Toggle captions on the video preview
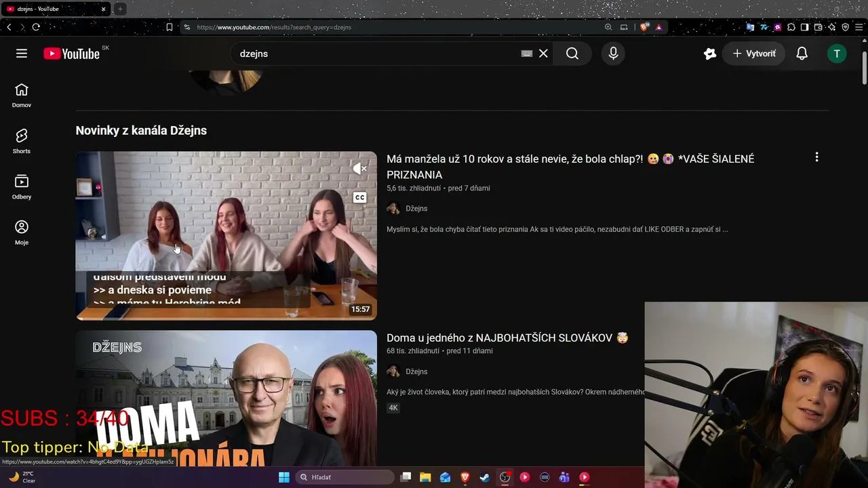 coord(359,197)
